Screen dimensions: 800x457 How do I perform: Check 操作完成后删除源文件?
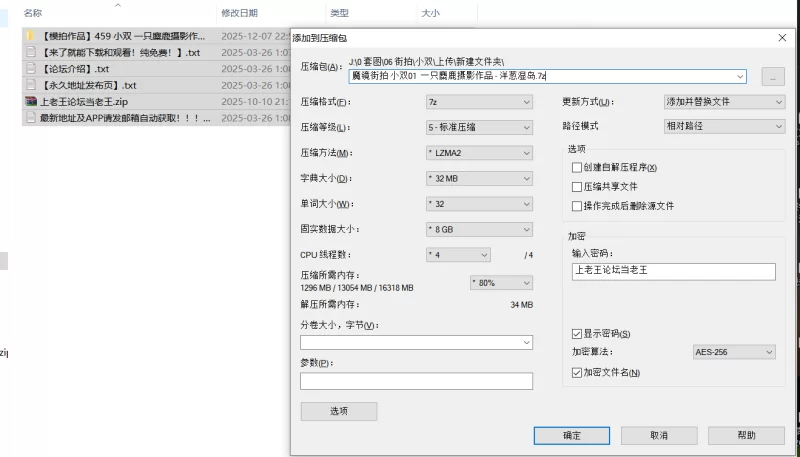pos(577,206)
